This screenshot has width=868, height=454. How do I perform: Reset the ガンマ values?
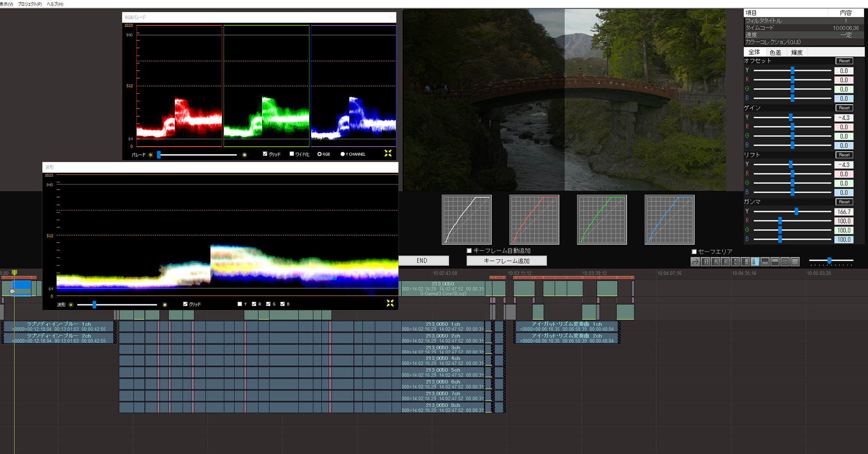844,202
